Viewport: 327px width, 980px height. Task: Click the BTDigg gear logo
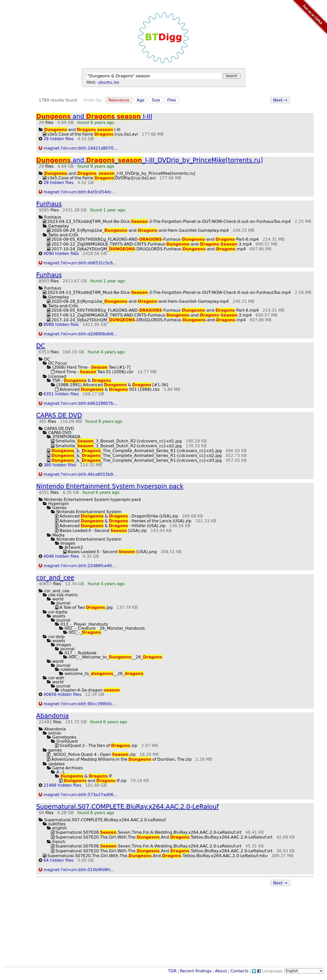pyautogui.click(x=163, y=37)
